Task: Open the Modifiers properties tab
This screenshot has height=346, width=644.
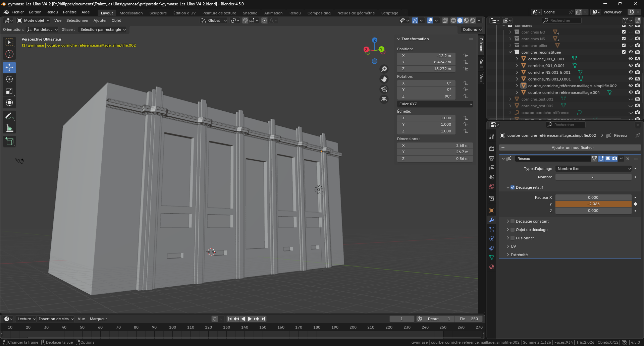Action: click(x=492, y=220)
